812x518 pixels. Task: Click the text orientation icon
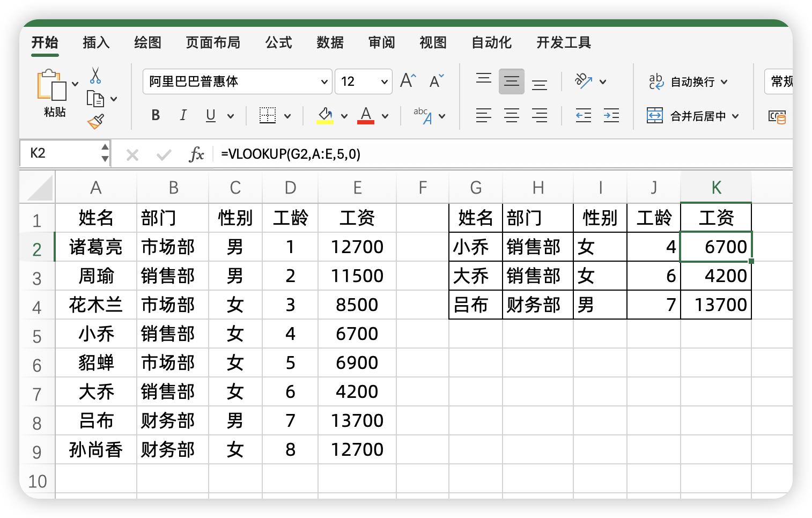pyautogui.click(x=583, y=81)
